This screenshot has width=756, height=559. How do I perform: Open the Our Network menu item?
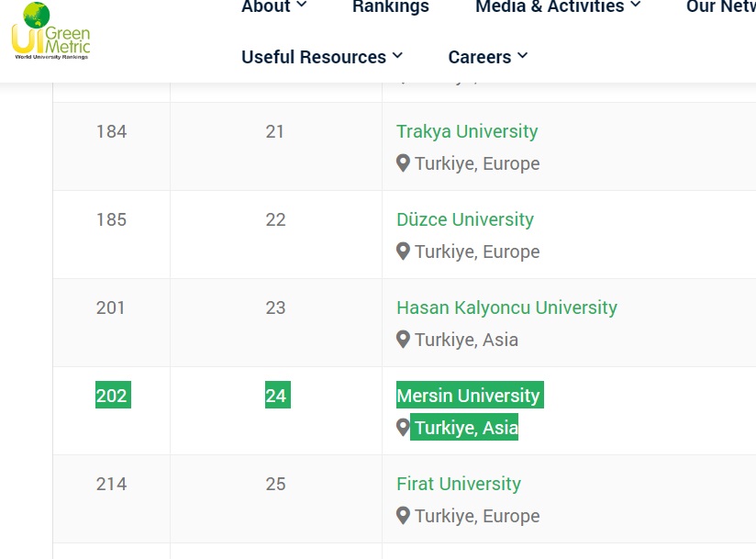(x=721, y=7)
